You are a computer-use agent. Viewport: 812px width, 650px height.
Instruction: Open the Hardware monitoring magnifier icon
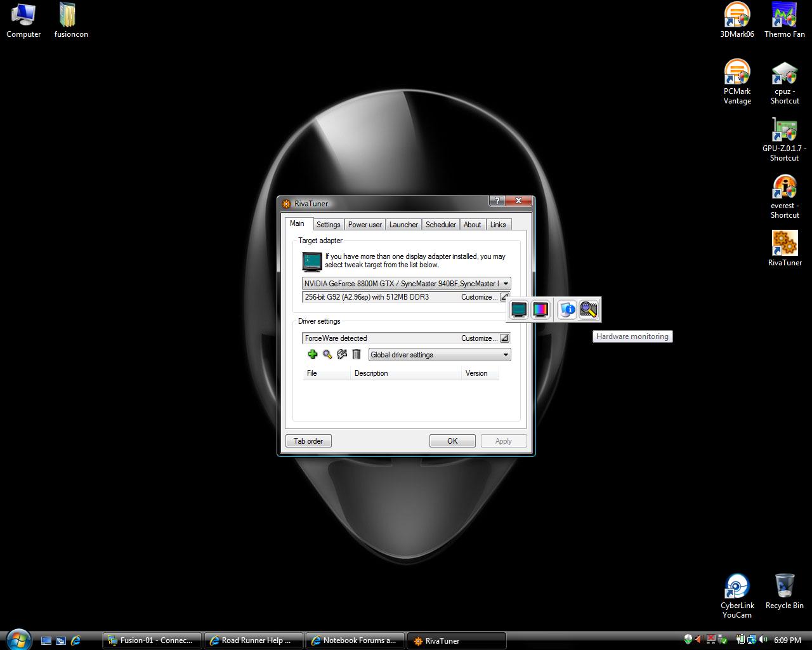589,310
